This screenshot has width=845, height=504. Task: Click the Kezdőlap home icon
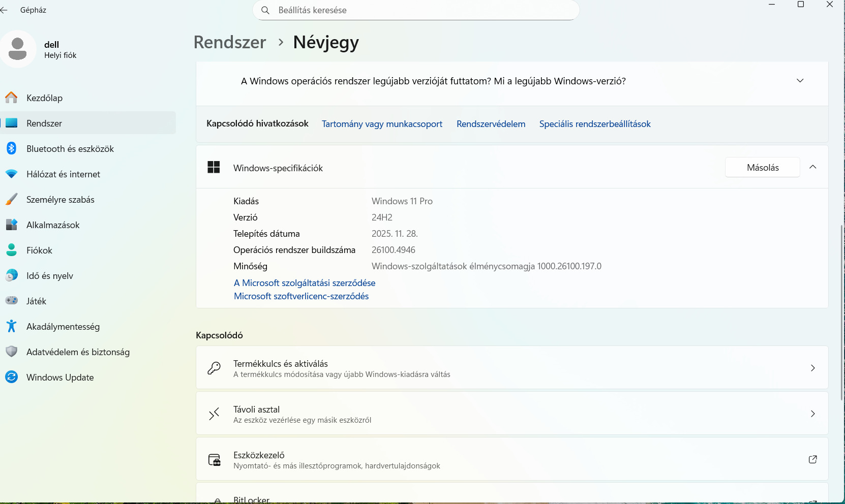(x=11, y=98)
